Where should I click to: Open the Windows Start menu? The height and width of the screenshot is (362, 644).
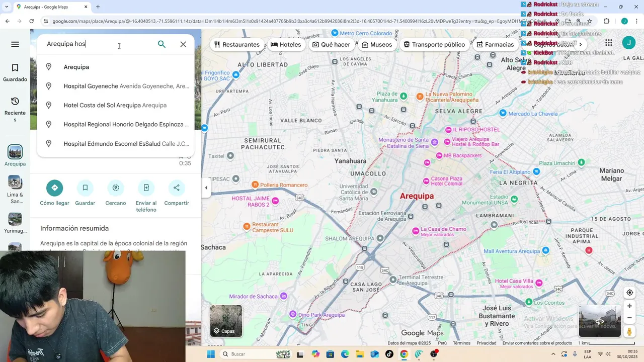(x=211, y=354)
